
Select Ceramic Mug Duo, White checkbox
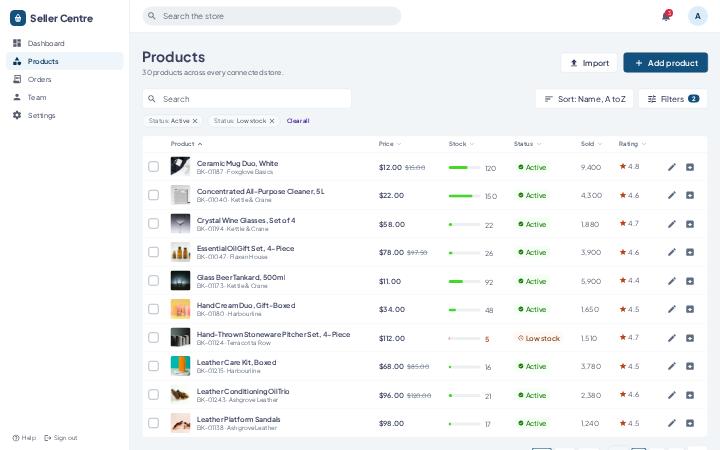pyautogui.click(x=153, y=166)
